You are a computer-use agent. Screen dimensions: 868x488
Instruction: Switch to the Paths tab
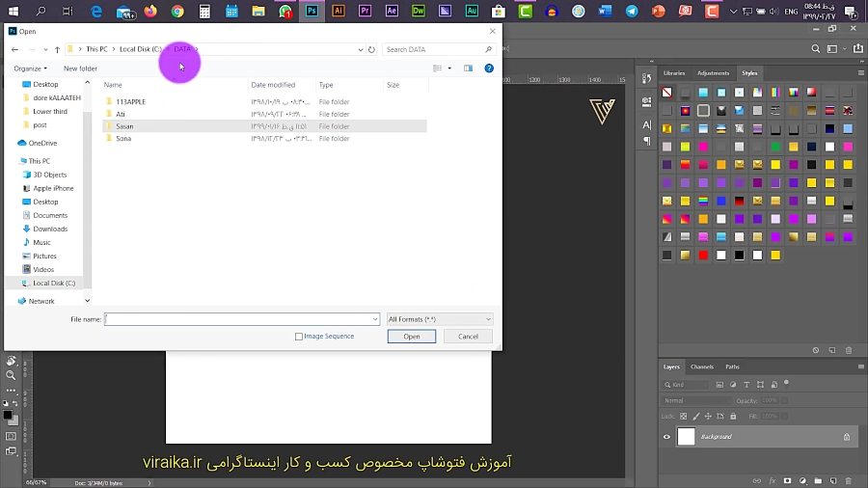pyautogui.click(x=732, y=366)
